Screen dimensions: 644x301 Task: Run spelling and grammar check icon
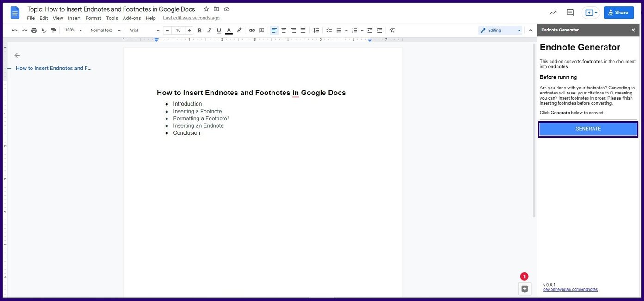coord(44,31)
